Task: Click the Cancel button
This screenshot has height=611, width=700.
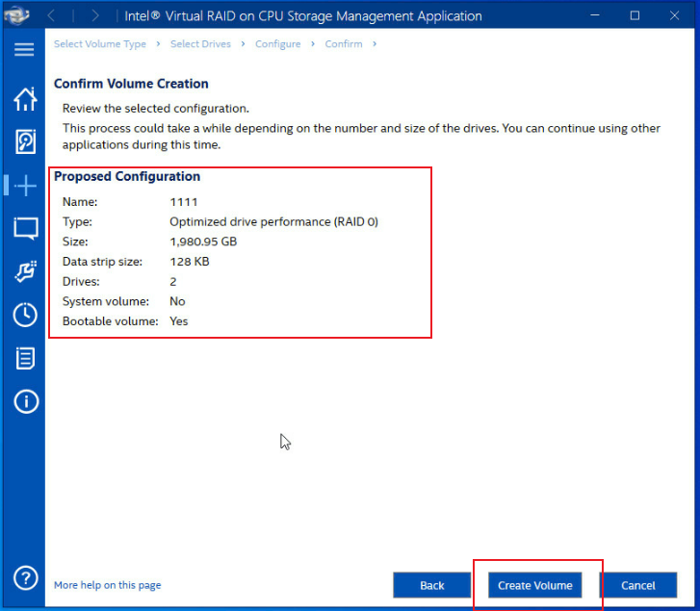Action: pos(638,585)
